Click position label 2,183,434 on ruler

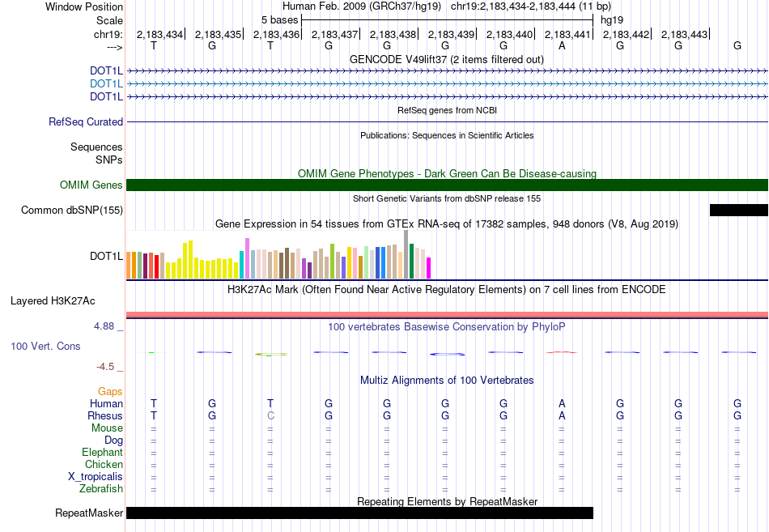pyautogui.click(x=159, y=34)
